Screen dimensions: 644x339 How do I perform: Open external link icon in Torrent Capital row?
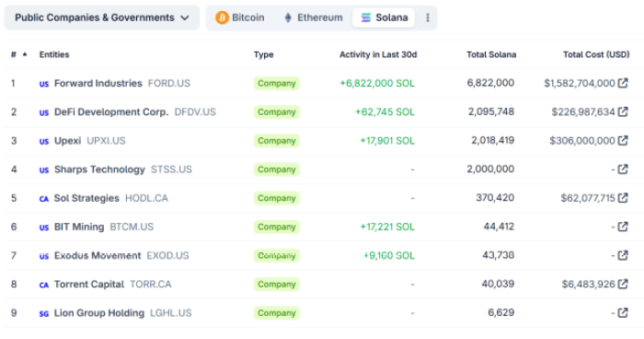click(623, 284)
